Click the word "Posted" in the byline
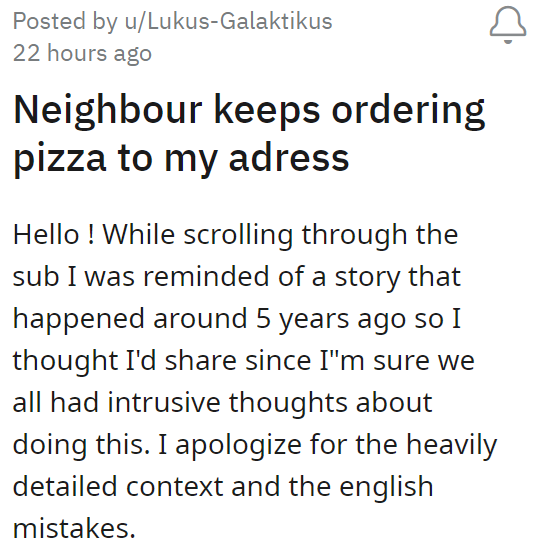Screen dimensions: 534x549 click(49, 21)
